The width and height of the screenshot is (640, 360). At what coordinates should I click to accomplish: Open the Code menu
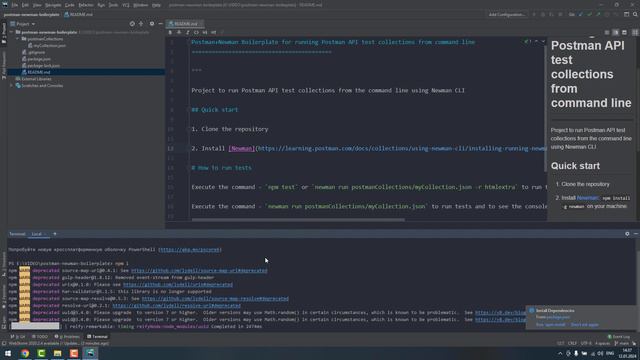pyautogui.click(x=70, y=5)
